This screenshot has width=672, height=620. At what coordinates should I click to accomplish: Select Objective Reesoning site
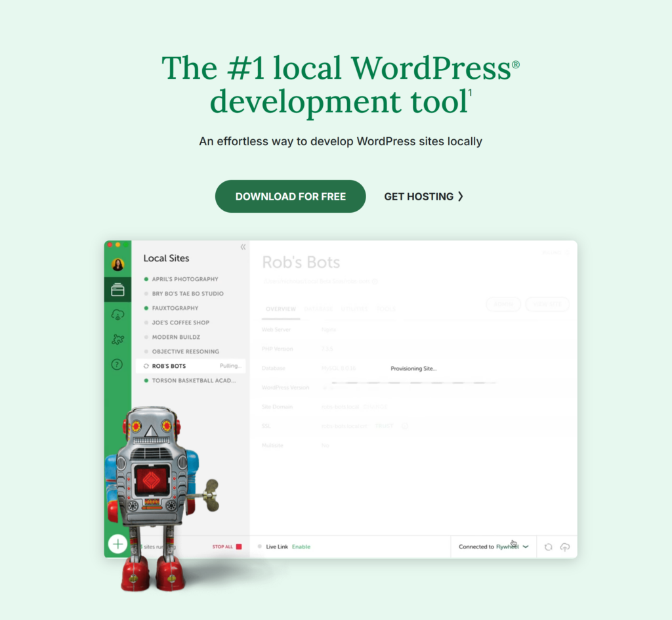pyautogui.click(x=185, y=351)
